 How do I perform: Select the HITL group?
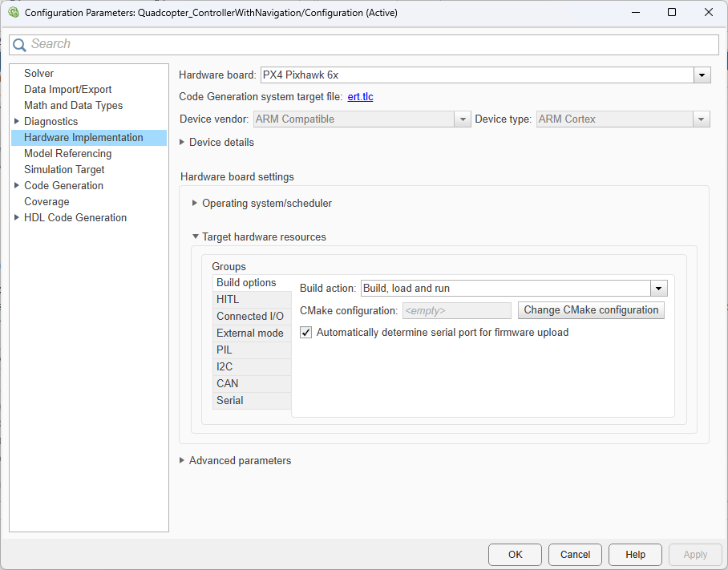click(252, 299)
